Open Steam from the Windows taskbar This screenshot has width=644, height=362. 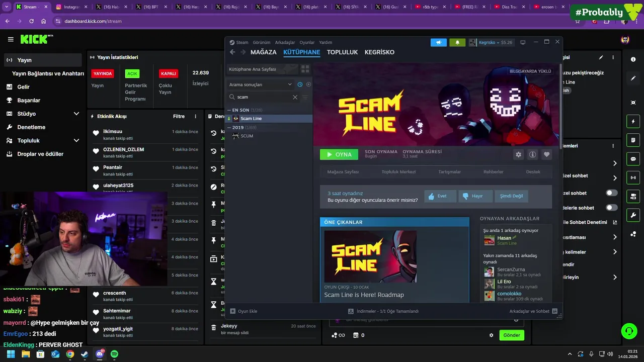[x=85, y=354]
